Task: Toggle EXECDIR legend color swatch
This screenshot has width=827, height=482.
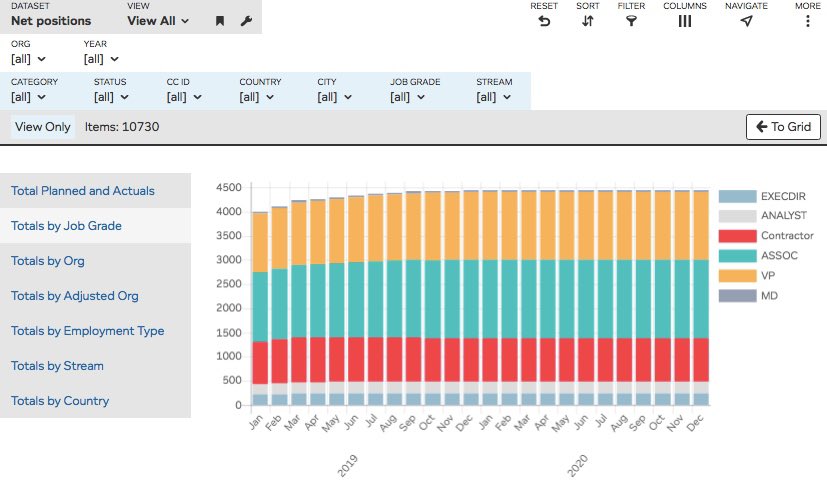Action: pos(737,196)
